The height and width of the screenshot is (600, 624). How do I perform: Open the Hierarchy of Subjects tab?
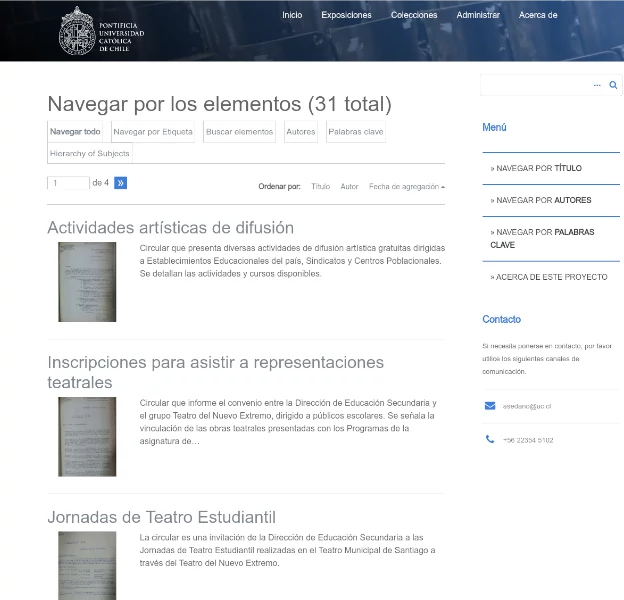point(90,153)
